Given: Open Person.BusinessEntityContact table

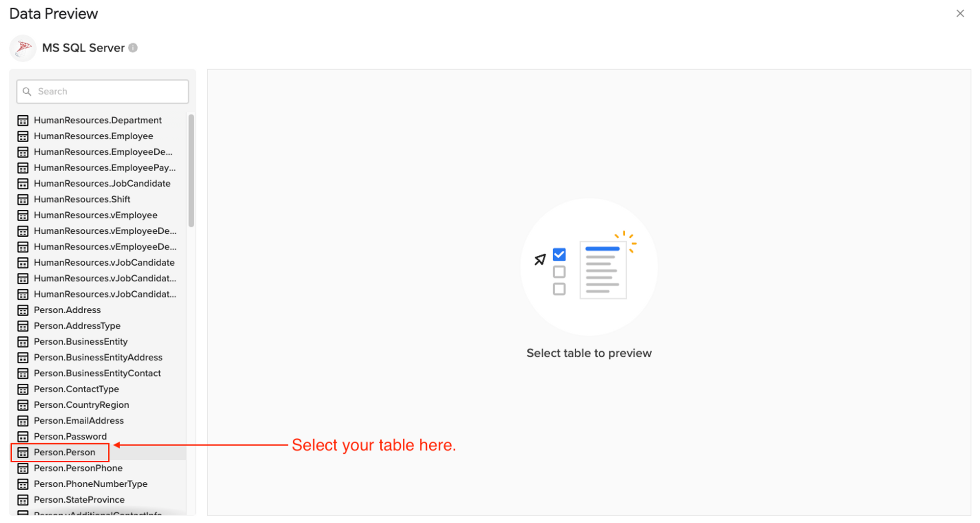Looking at the screenshot, I should [97, 374].
